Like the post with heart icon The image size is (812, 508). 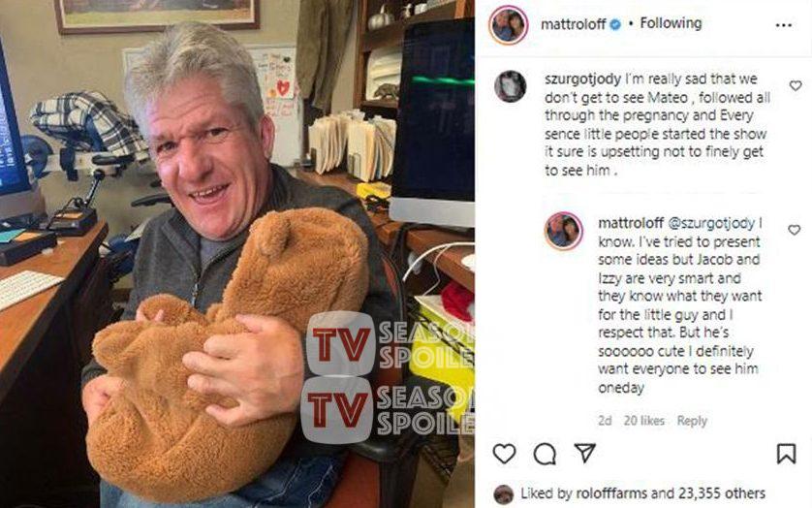504,454
